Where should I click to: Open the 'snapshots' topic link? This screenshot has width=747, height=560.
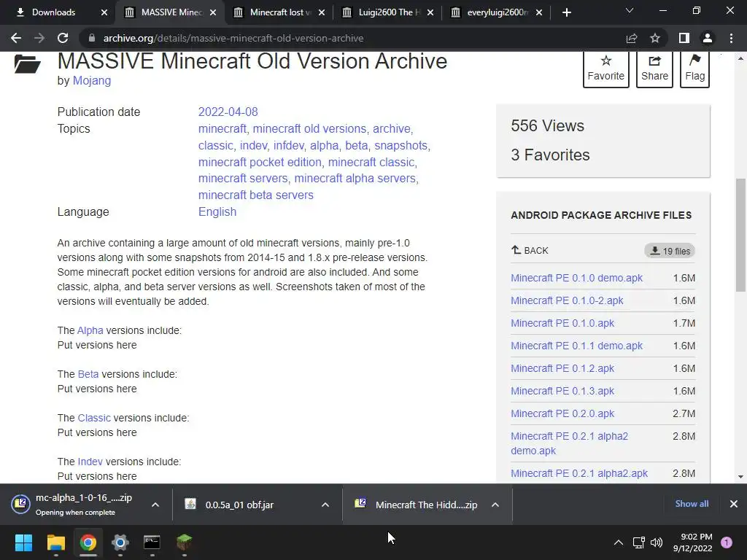400,145
